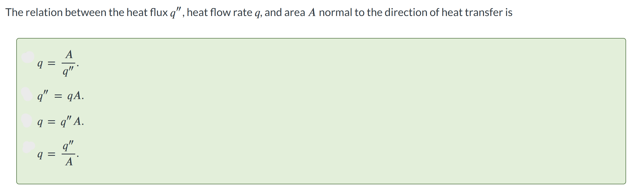644x190 pixels.
Task: Click the formula text q = A over q″
Action: pos(58,63)
